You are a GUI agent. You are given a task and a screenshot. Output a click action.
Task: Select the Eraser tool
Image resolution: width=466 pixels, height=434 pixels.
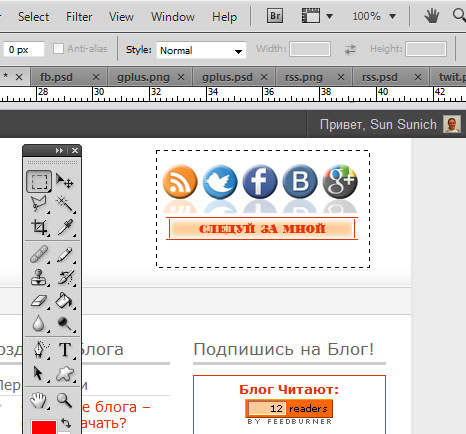(39, 300)
